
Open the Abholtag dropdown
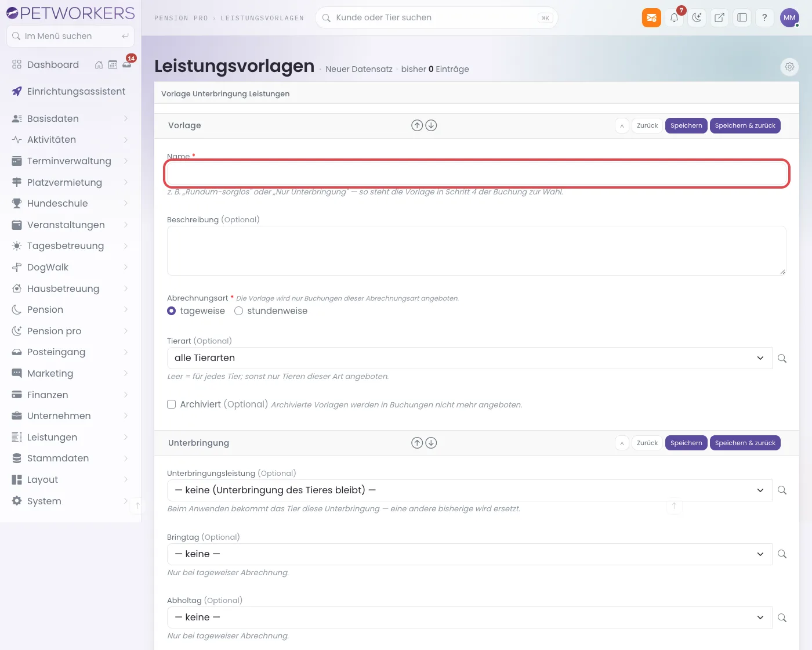pyautogui.click(x=469, y=617)
